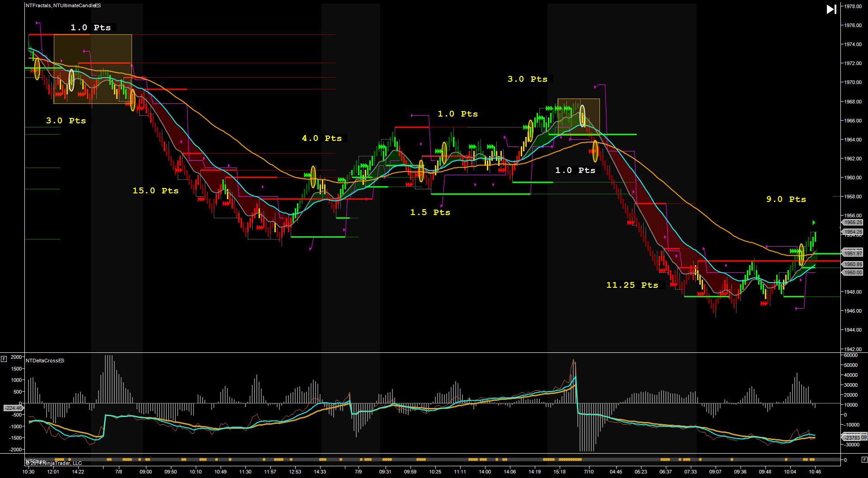The height and width of the screenshot is (478, 868).
Task: Jump to the latest bar using the skip-to-end icon
Action: coord(831,9)
